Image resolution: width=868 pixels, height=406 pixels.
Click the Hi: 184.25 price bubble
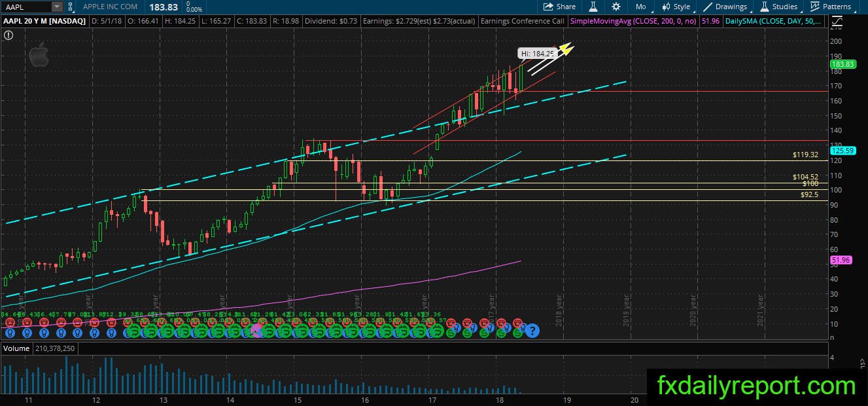[x=537, y=53]
